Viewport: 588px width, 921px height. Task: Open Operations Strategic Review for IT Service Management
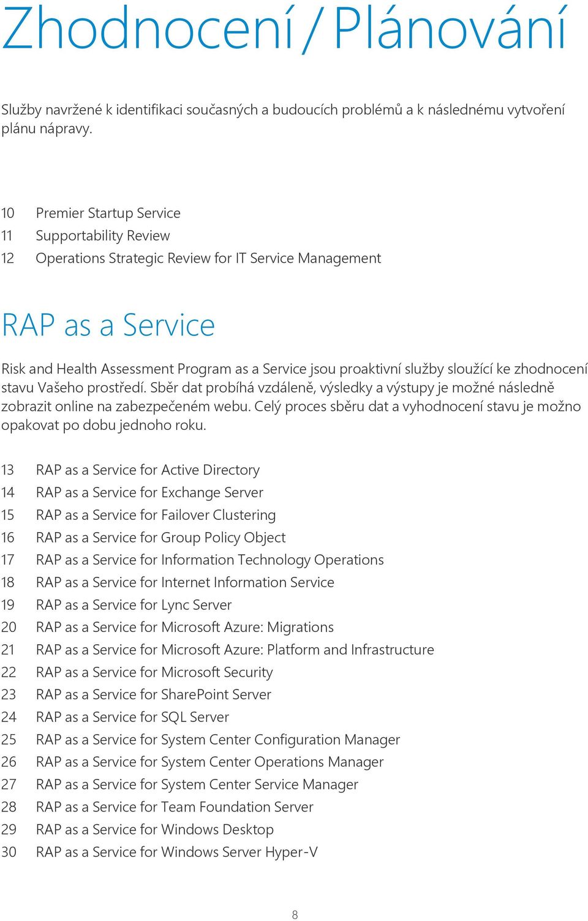[208, 258]
